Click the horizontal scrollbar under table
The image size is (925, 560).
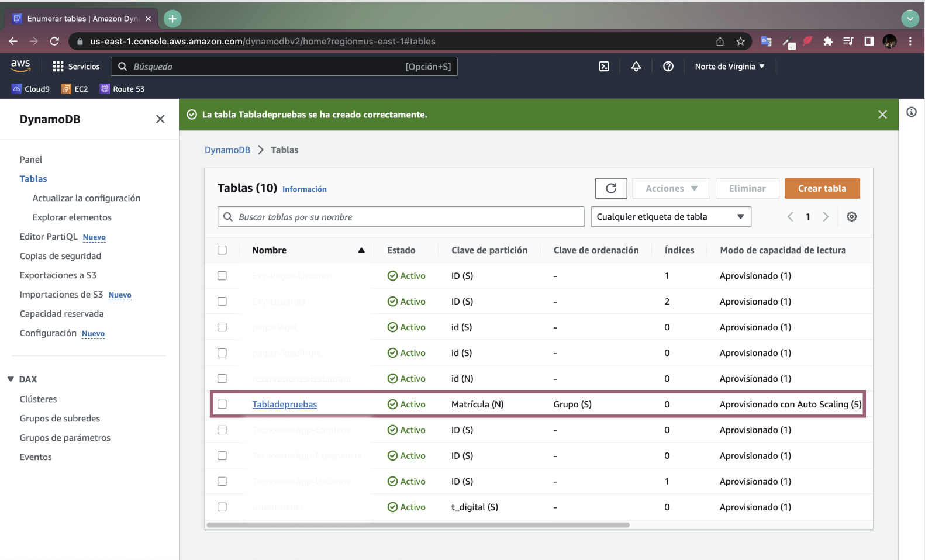pos(418,525)
